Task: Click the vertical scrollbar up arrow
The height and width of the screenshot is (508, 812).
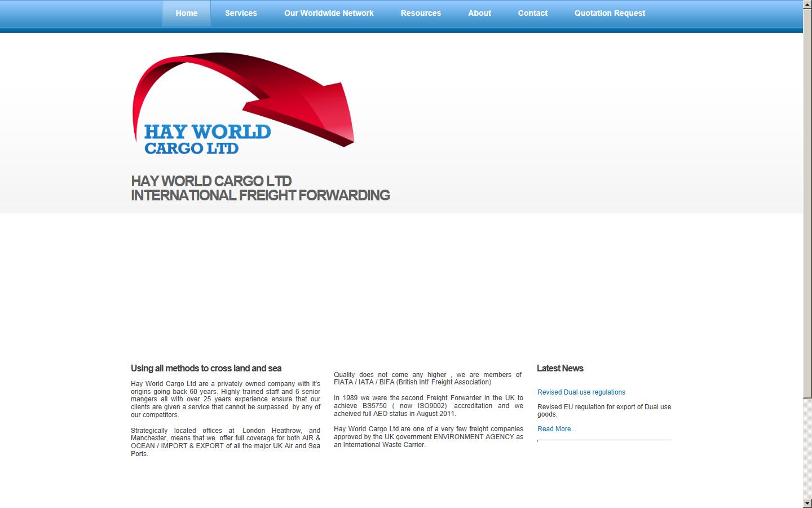Action: pyautogui.click(x=807, y=5)
